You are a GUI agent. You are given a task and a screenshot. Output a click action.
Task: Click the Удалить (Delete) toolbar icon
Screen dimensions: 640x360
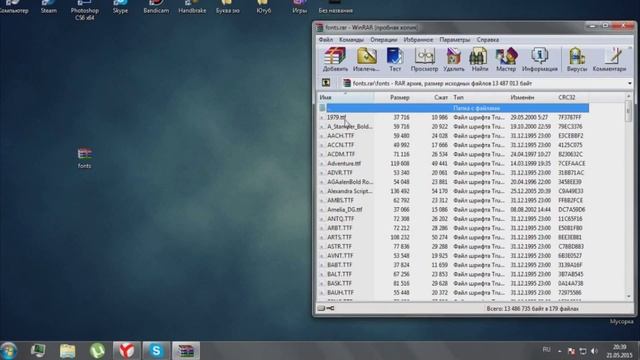[453, 60]
